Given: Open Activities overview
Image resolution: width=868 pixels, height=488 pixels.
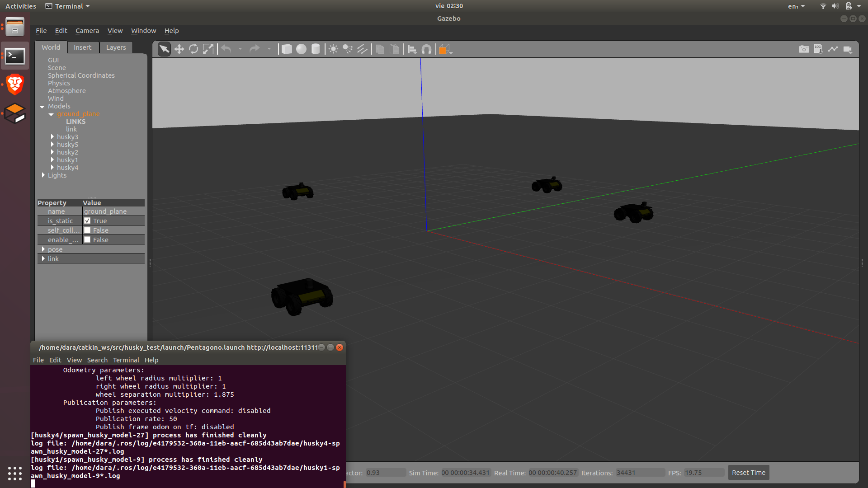Looking at the screenshot, I should (21, 6).
